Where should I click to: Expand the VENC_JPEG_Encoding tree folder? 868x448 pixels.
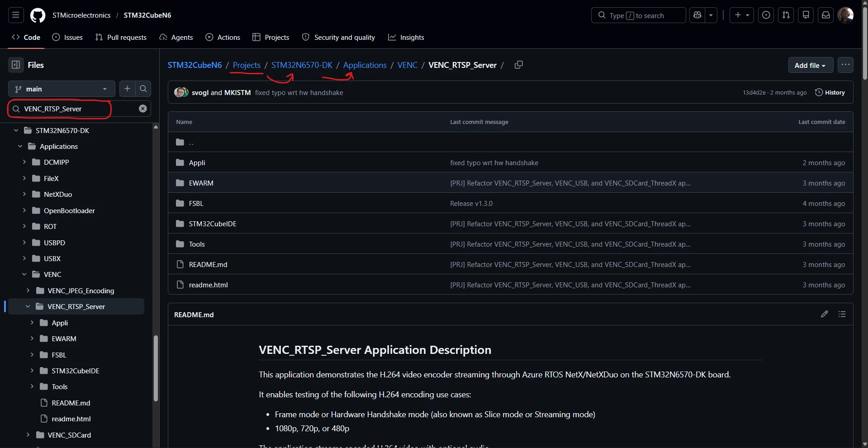pos(28,291)
